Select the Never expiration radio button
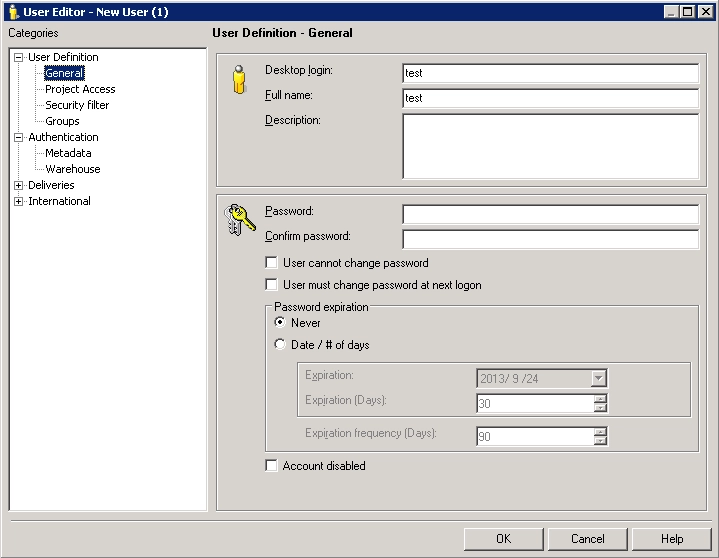 click(280, 322)
